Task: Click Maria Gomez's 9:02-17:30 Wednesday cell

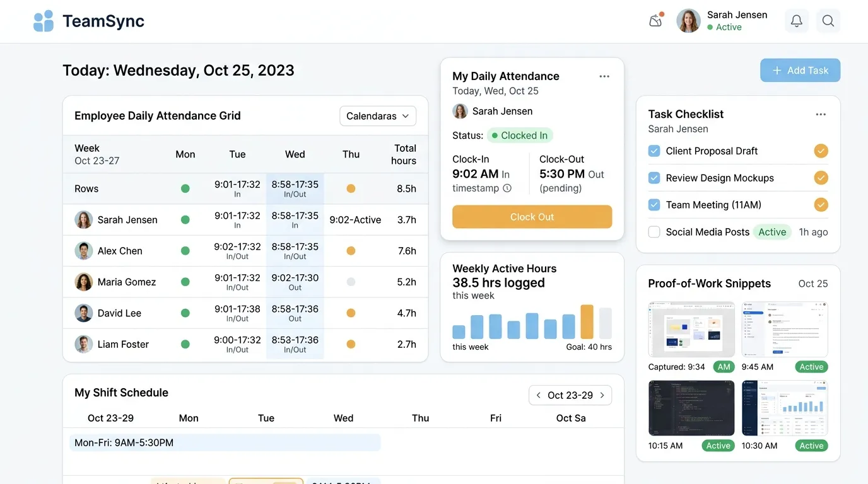Action: [x=295, y=282]
